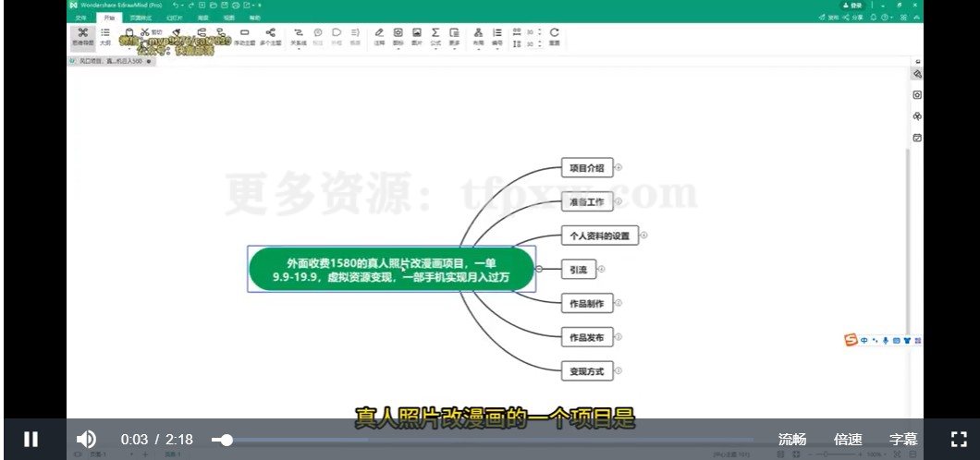Add a boundary 外框 around topics
This screenshot has height=460, width=980.
pos(337,37)
